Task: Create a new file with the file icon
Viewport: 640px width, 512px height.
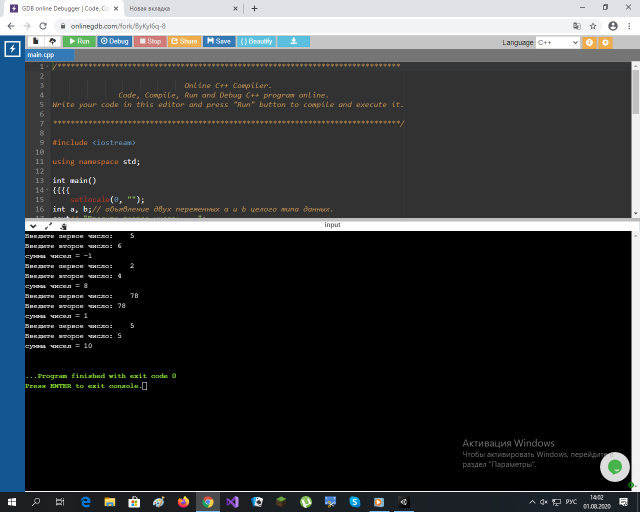Action: [x=36, y=41]
